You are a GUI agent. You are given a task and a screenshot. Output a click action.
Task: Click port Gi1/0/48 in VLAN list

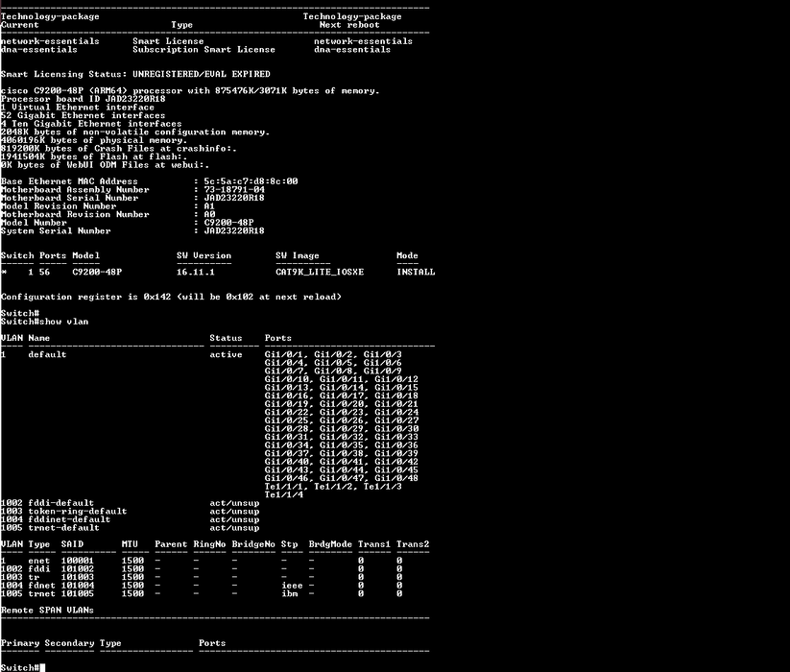tap(396, 478)
